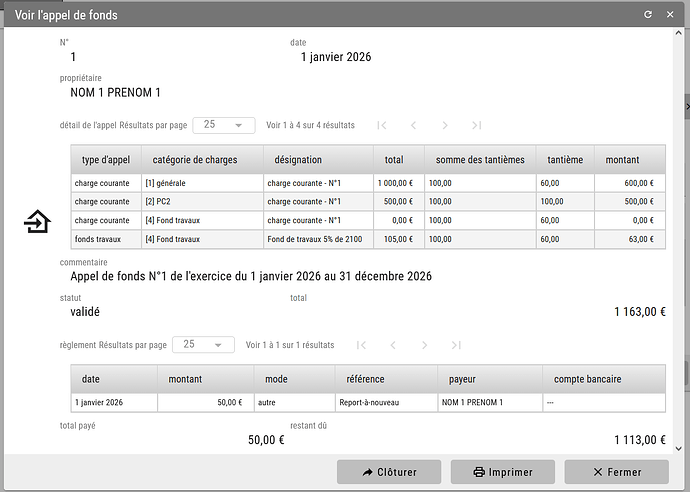This screenshot has width=690, height=492.
Task: Go to first page of règlement results
Action: pos(361,345)
